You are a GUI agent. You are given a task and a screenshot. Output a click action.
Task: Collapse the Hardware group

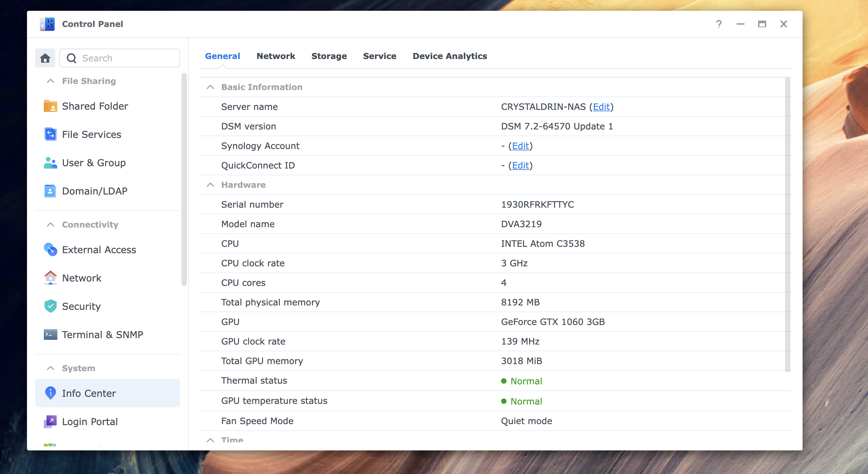pos(210,185)
